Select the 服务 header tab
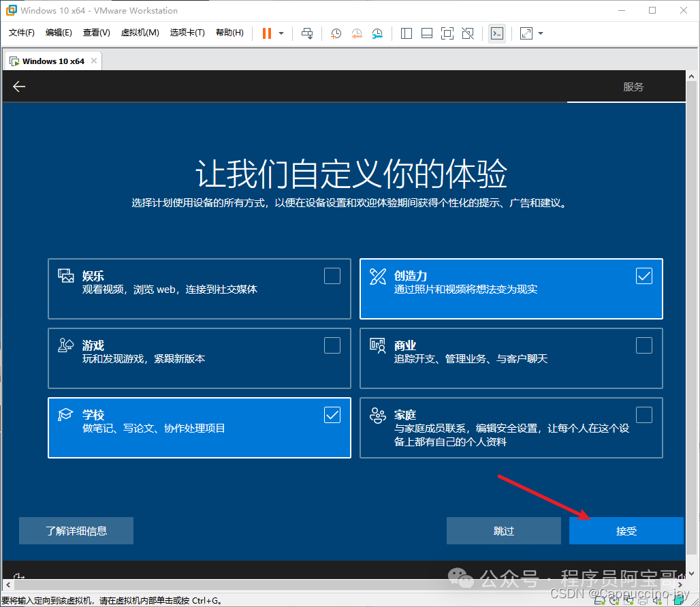 coord(633,87)
